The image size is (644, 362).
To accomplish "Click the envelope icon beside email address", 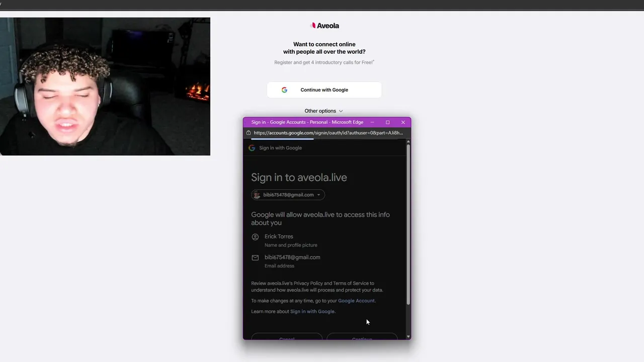I will [x=255, y=257].
